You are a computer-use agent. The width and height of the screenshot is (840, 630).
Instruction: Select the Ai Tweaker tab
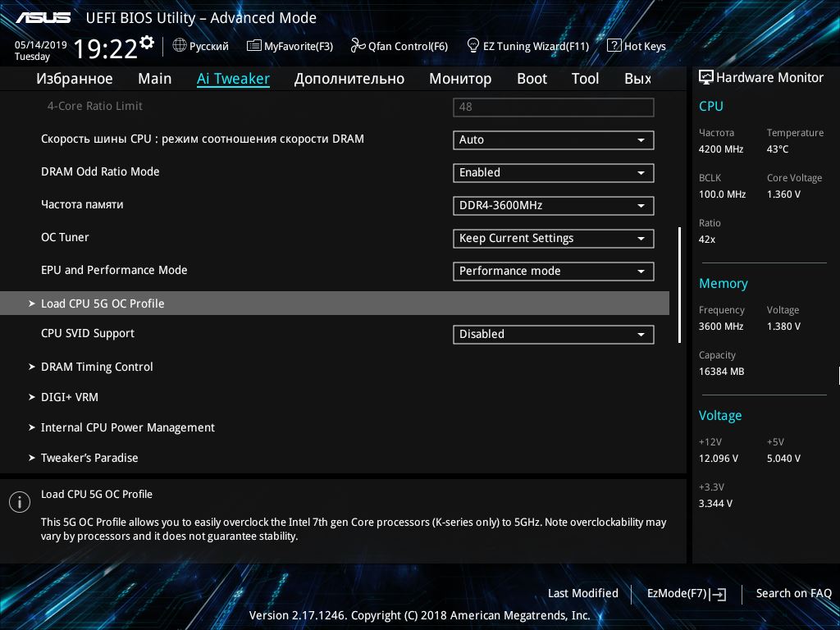point(233,79)
